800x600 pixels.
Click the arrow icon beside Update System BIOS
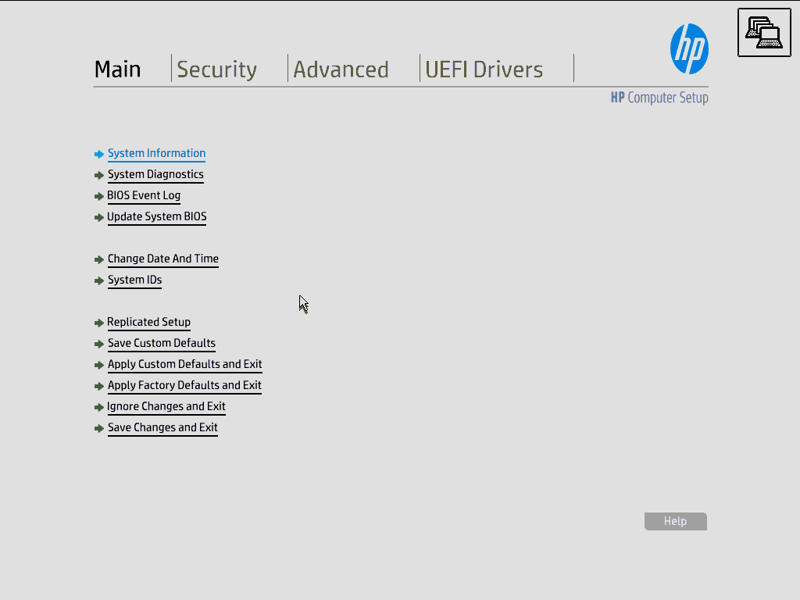pyautogui.click(x=99, y=217)
